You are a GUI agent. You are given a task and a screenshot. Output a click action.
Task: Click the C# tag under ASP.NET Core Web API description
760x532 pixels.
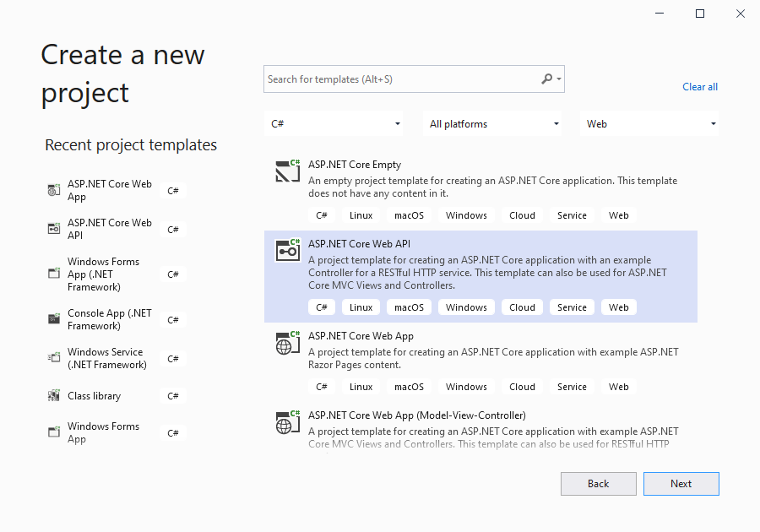[x=322, y=307]
